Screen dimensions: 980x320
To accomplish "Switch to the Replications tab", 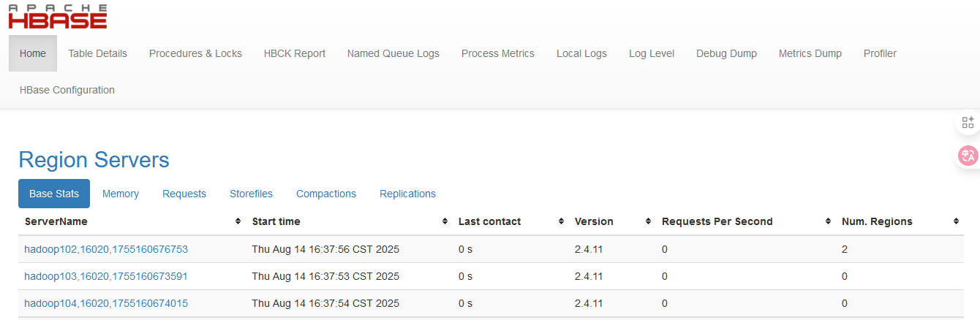I will [x=407, y=194].
